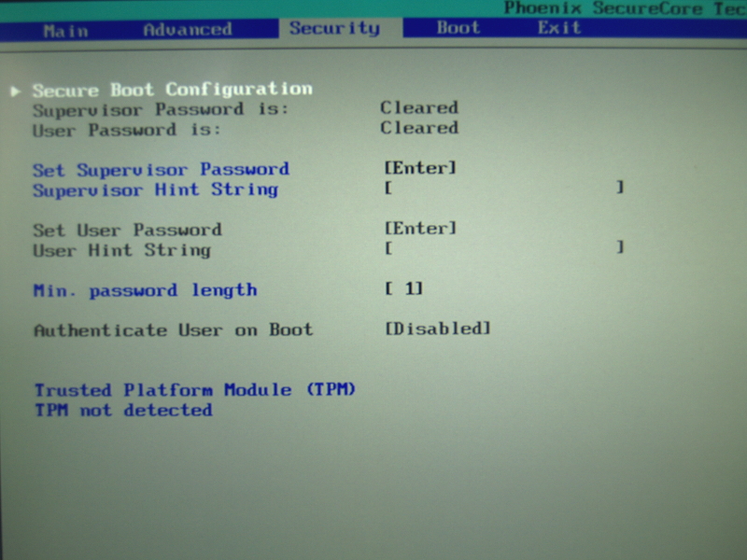This screenshot has height=560, width=747.
Task: Select the Min. password length label
Action: [x=145, y=290]
